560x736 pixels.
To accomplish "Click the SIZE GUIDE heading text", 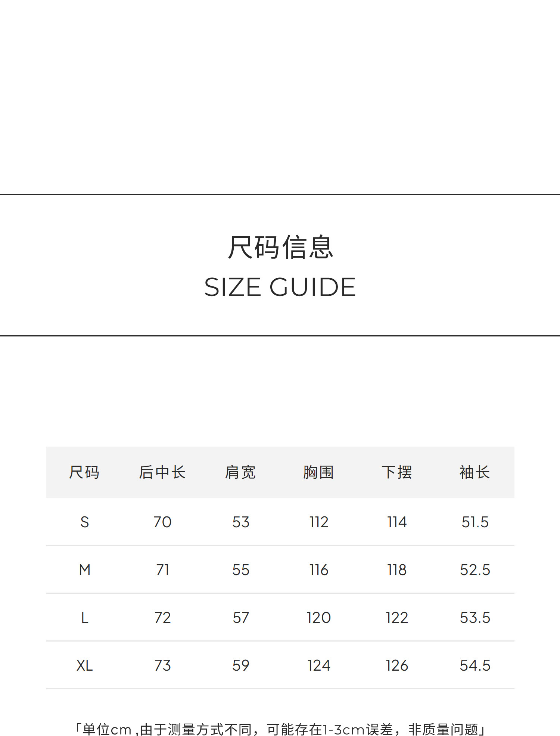I will click(280, 287).
